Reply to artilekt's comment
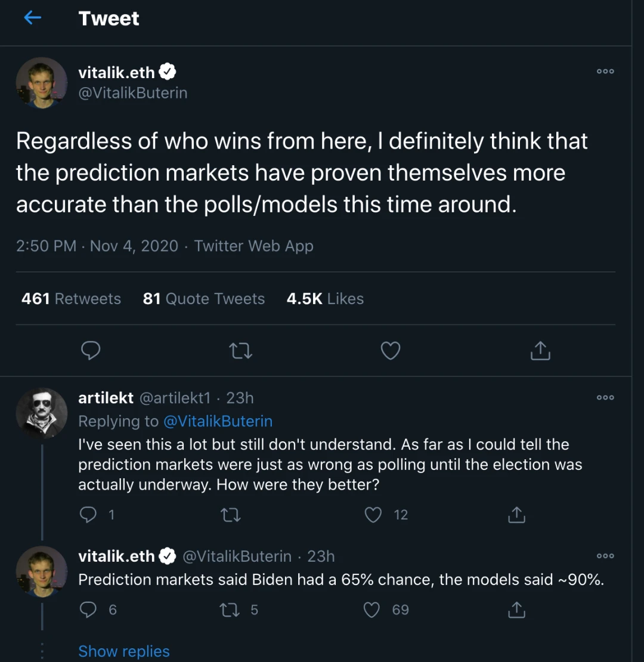 88,515
